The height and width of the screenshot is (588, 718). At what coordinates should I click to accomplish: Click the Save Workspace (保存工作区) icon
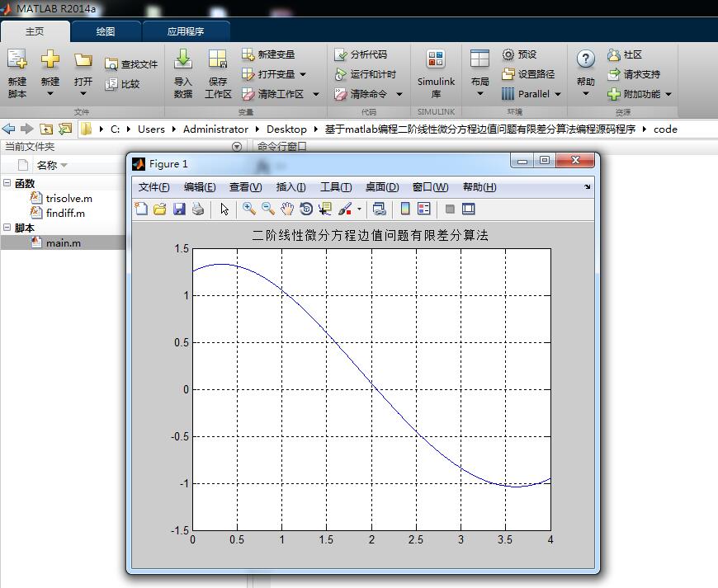click(x=218, y=59)
